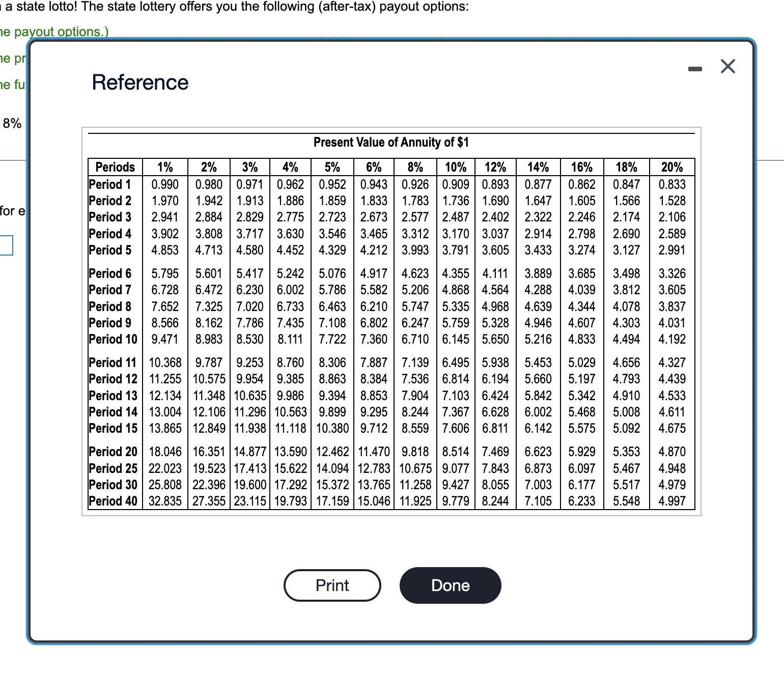Image resolution: width=784 pixels, height=673 pixels.
Task: Select the value 32.835 in Period 40
Action: tap(165, 501)
